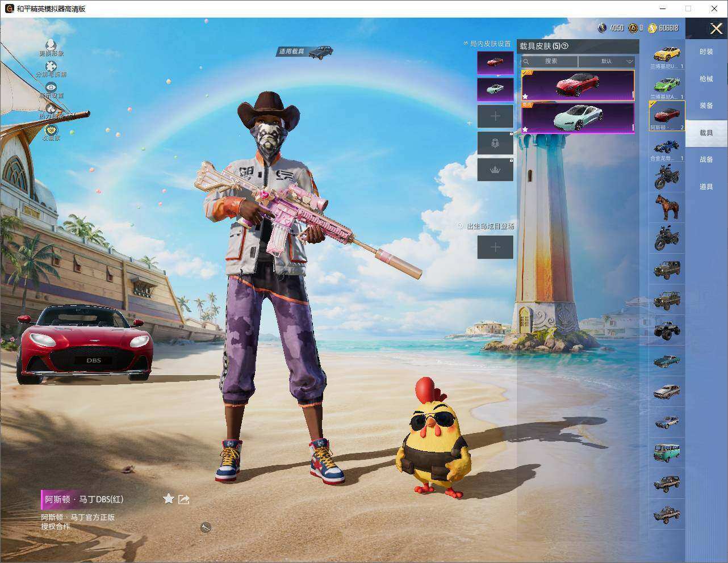Screen dimensions: 728x563
Task: Add a skin with the plus slot under 局内皮肤设置
Action: [x=495, y=116]
